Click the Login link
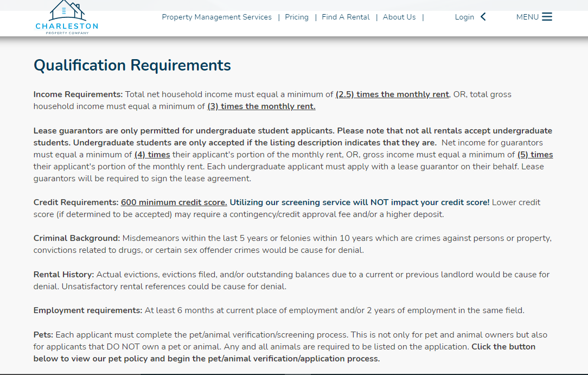The height and width of the screenshot is (375, 588). pyautogui.click(x=464, y=17)
